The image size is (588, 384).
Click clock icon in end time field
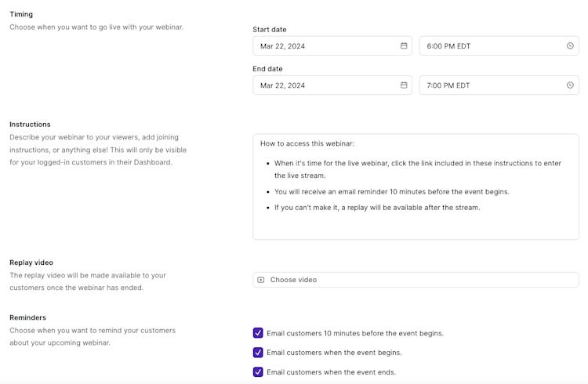pos(570,85)
